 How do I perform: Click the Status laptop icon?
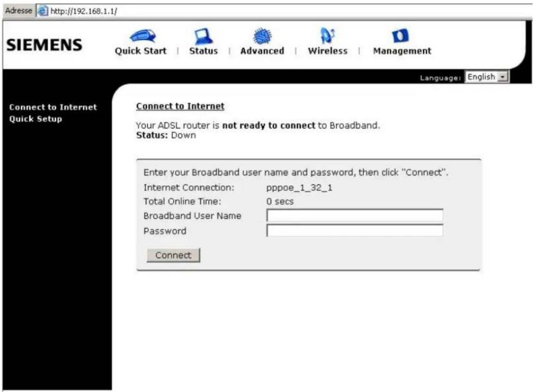click(203, 36)
